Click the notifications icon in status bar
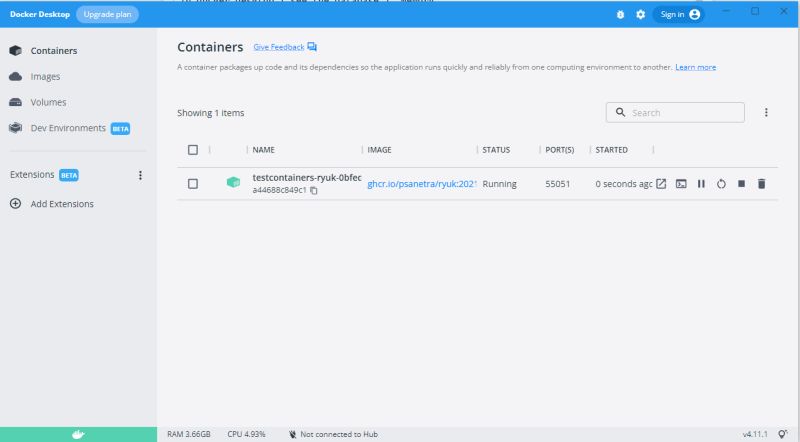 point(783,434)
